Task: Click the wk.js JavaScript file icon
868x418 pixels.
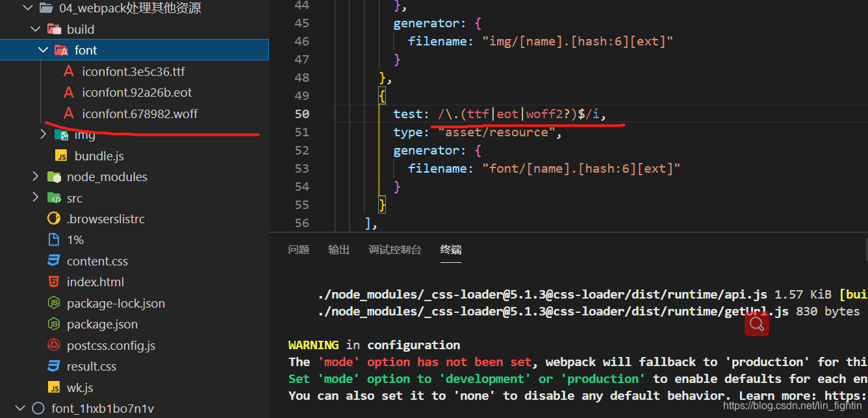Action: (x=54, y=387)
